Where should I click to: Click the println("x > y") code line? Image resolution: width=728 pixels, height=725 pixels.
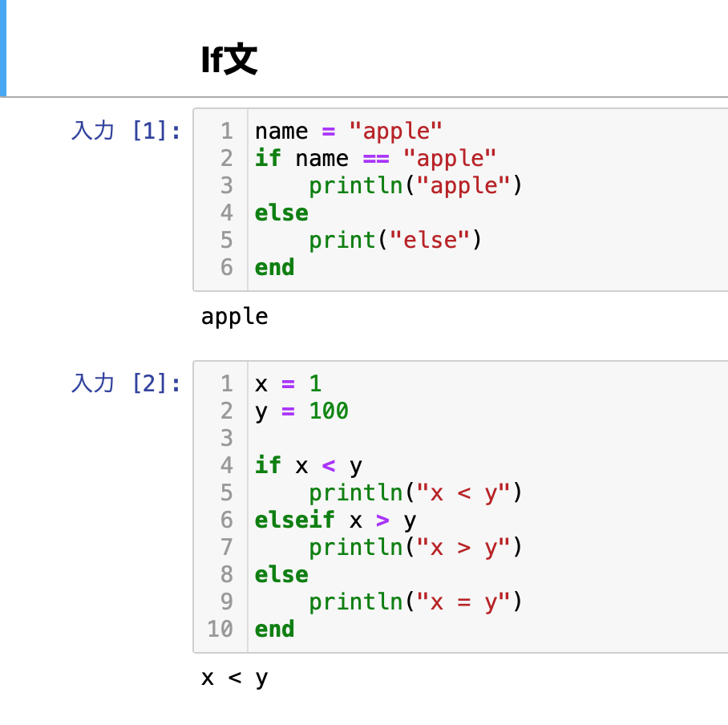[415, 547]
